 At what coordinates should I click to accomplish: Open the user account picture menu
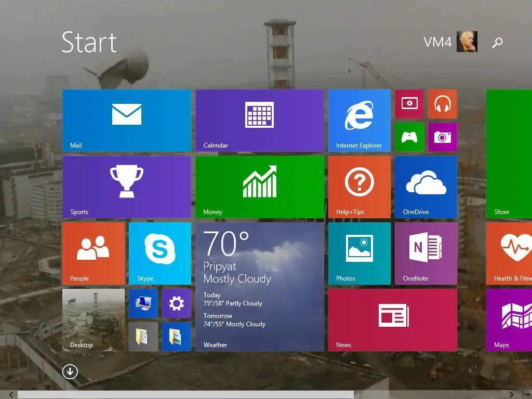coord(467,42)
